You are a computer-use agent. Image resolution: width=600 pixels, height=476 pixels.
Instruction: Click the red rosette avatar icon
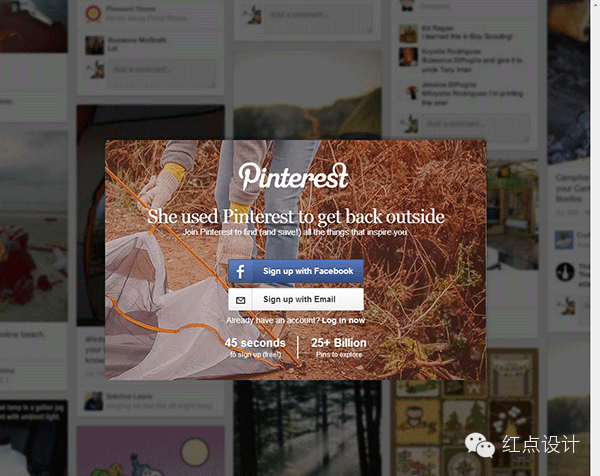coord(93,14)
